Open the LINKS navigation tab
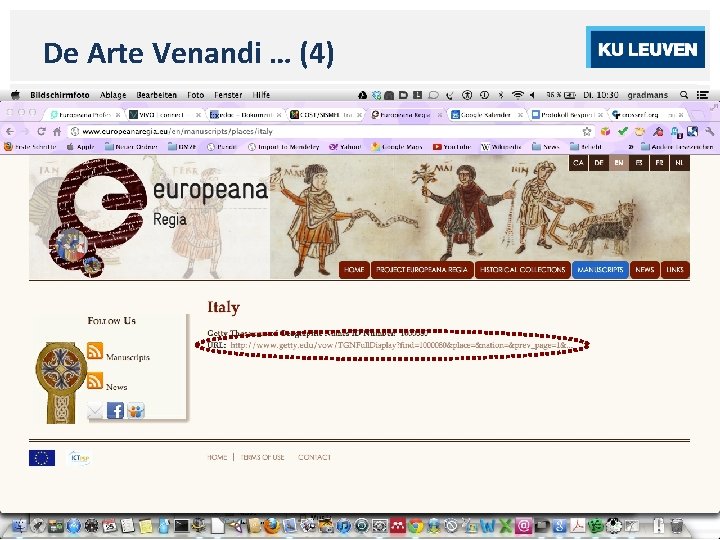This screenshot has width=720, height=540. (x=675, y=270)
